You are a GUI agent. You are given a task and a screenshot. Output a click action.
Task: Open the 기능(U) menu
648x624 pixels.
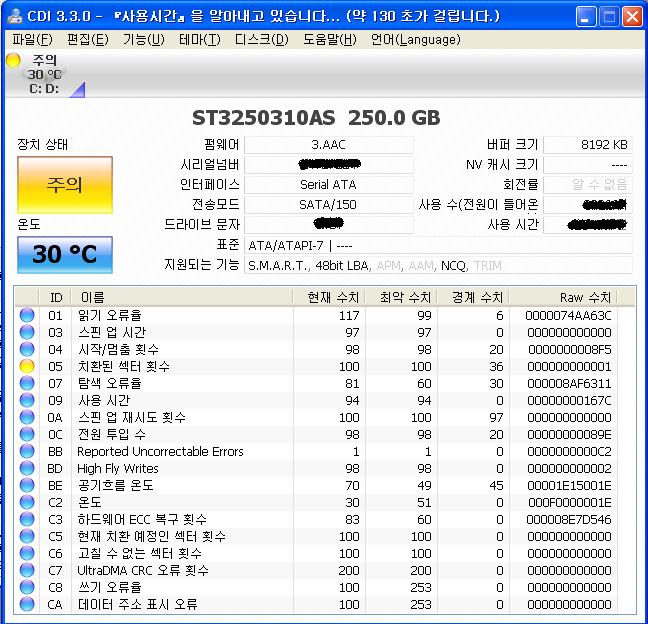(143, 40)
